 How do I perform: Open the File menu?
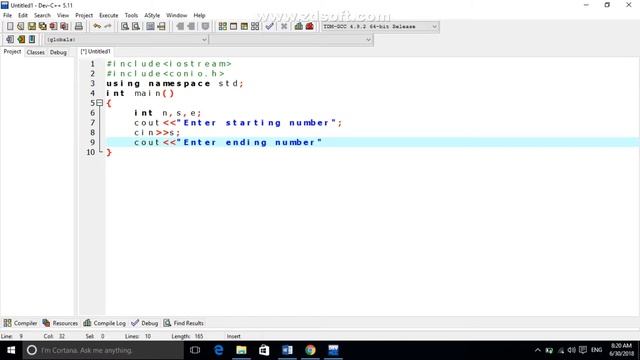coord(7,15)
